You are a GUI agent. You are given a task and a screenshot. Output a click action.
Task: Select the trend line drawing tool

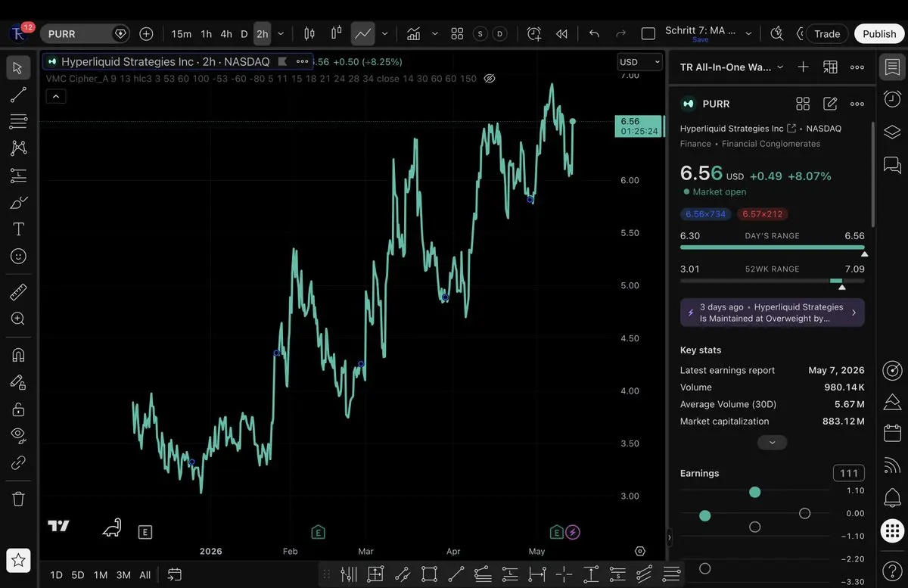[x=18, y=95]
